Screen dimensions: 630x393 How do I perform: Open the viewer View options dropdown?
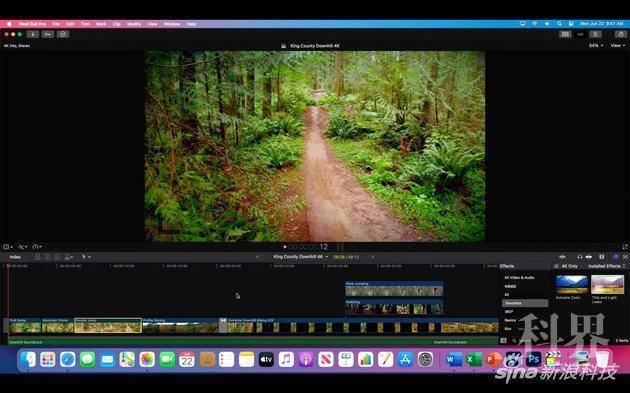(x=618, y=45)
